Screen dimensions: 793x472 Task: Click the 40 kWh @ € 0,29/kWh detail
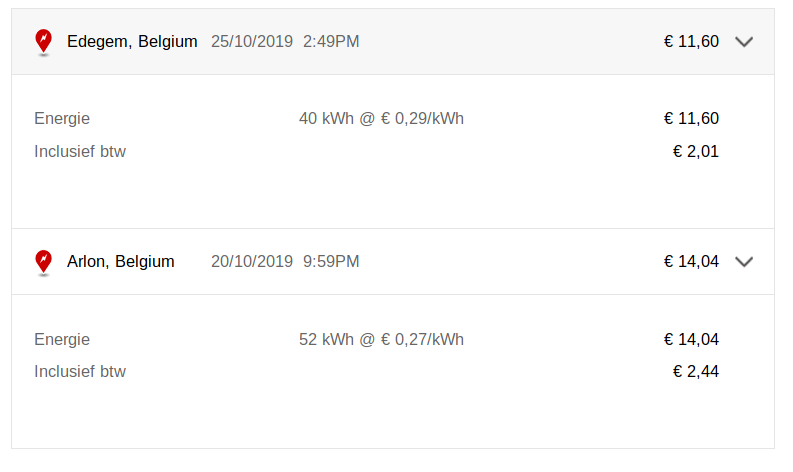[381, 119]
